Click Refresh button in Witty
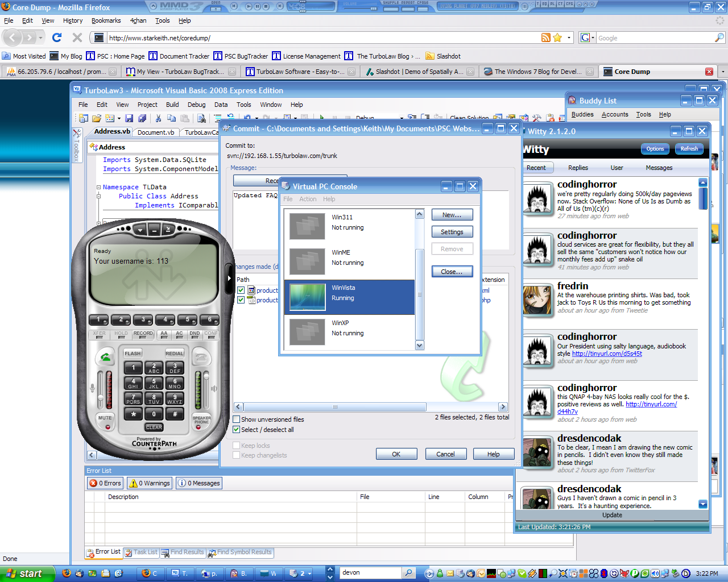 coord(689,149)
